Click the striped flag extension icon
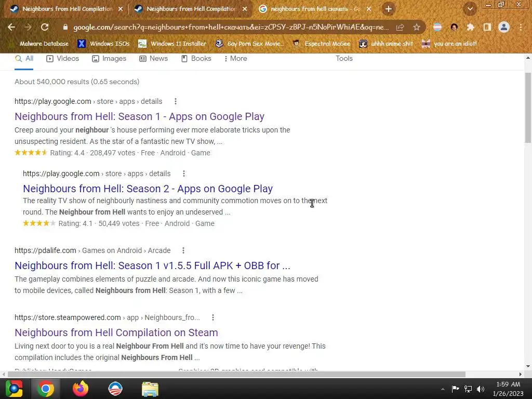Screen dimensions: 532x399 [437, 27]
